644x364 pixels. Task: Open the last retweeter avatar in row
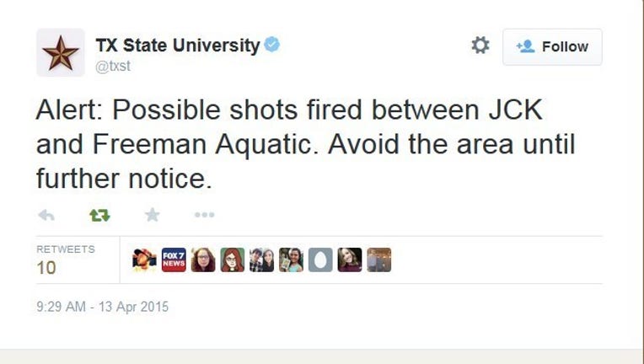coord(379,260)
